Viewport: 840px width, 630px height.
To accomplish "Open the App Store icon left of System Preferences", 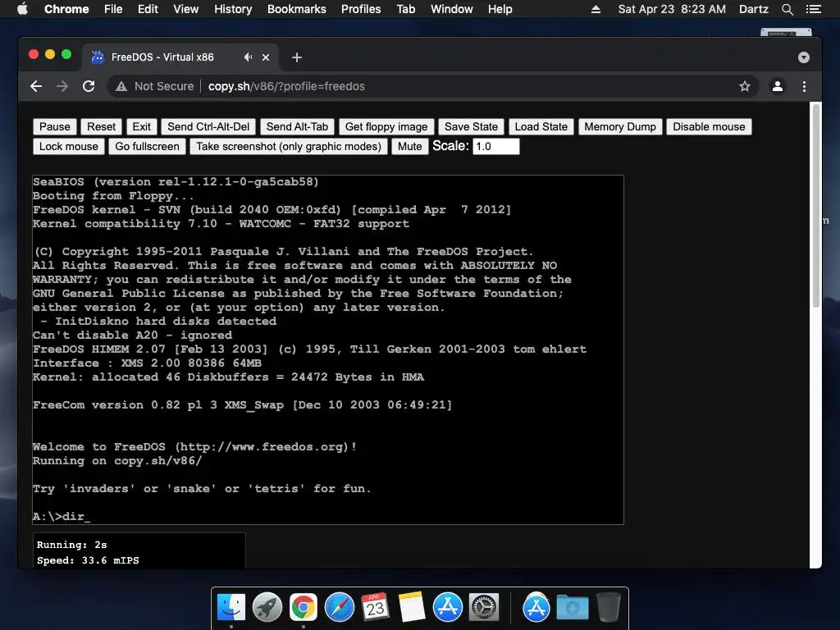I will tap(448, 608).
